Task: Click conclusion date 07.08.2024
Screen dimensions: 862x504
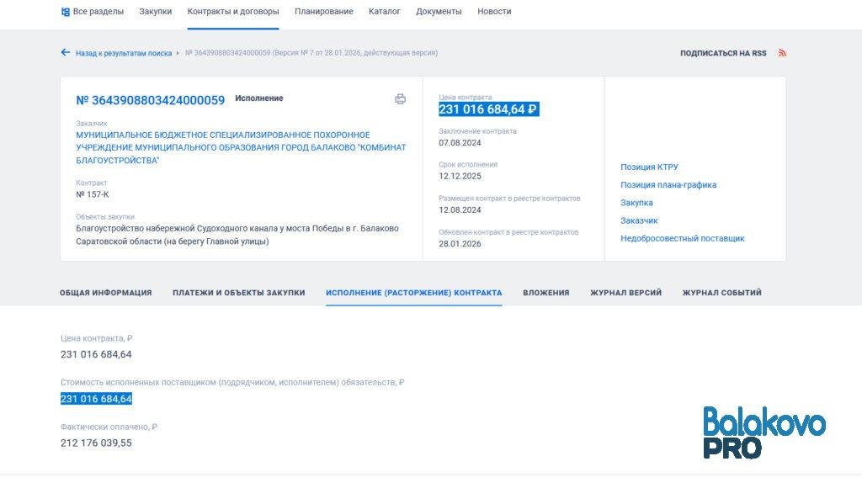Action: (x=460, y=143)
